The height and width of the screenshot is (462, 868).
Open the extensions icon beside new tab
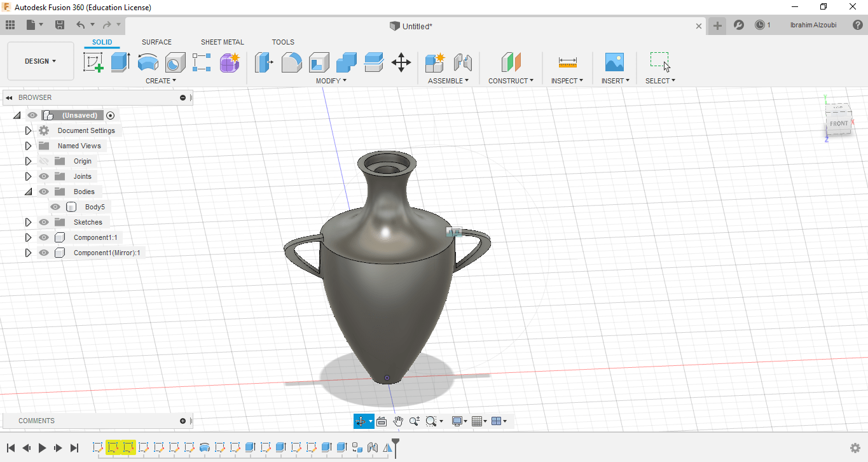739,25
